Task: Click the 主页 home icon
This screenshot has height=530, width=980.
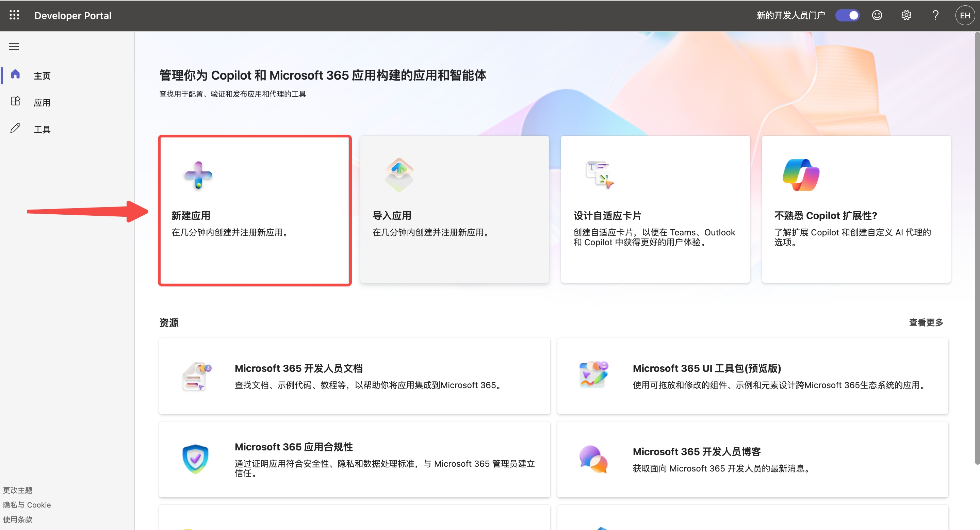Action: 15,74
